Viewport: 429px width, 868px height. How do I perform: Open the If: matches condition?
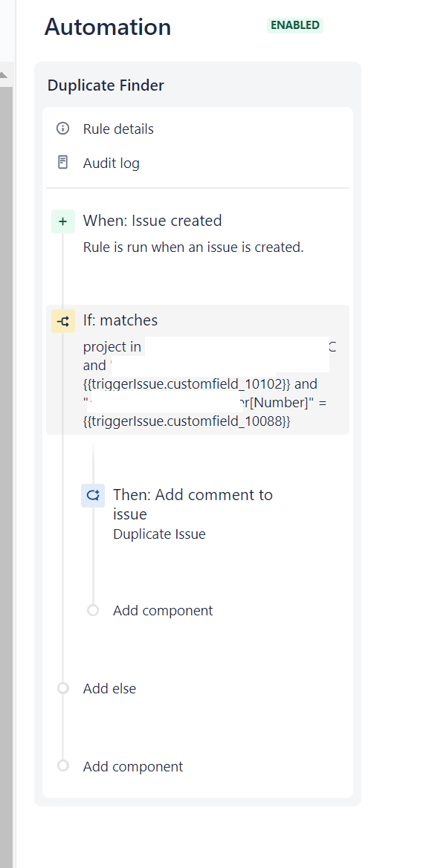coord(120,320)
